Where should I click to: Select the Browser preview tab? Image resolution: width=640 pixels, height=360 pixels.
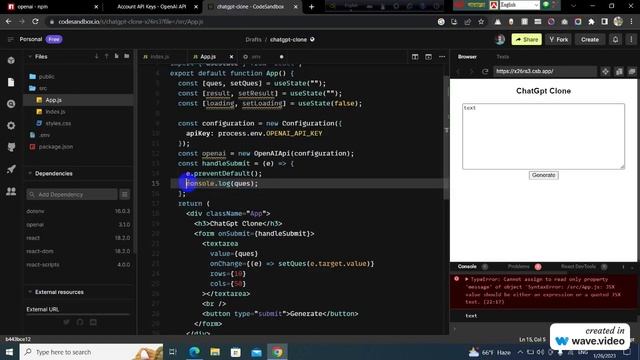[x=467, y=57]
